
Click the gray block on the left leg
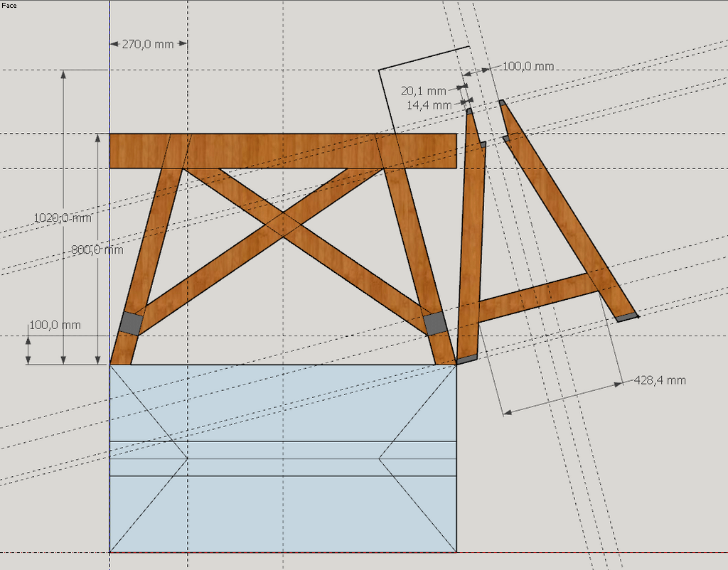[x=131, y=323]
